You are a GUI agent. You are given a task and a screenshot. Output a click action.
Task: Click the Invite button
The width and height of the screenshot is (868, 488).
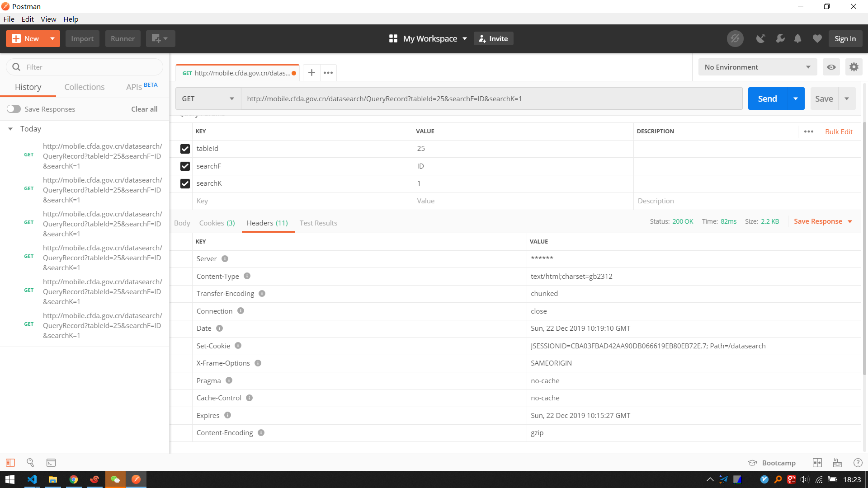pos(493,39)
